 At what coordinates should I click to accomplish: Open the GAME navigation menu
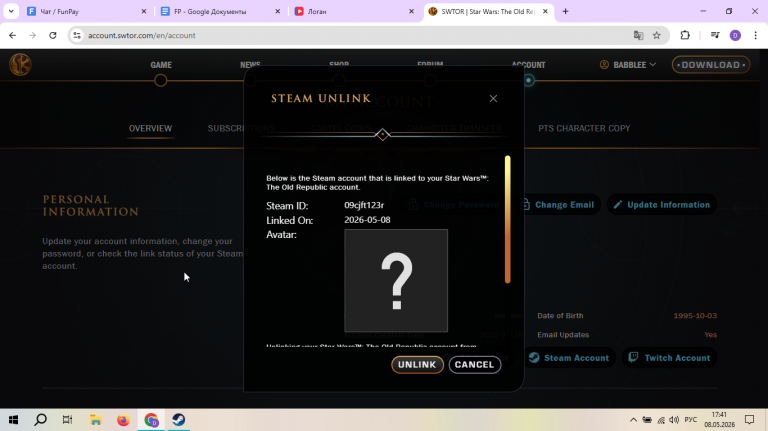(161, 65)
